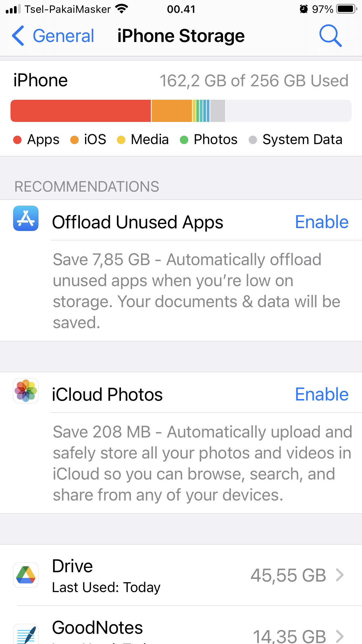This screenshot has width=362, height=644.
Task: Tap the search magnifier icon
Action: click(330, 36)
